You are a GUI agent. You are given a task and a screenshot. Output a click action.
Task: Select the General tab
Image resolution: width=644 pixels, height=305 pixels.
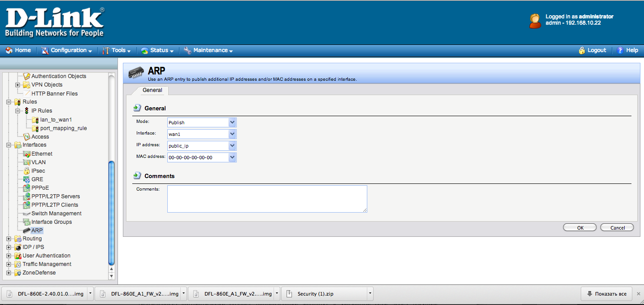click(x=152, y=90)
